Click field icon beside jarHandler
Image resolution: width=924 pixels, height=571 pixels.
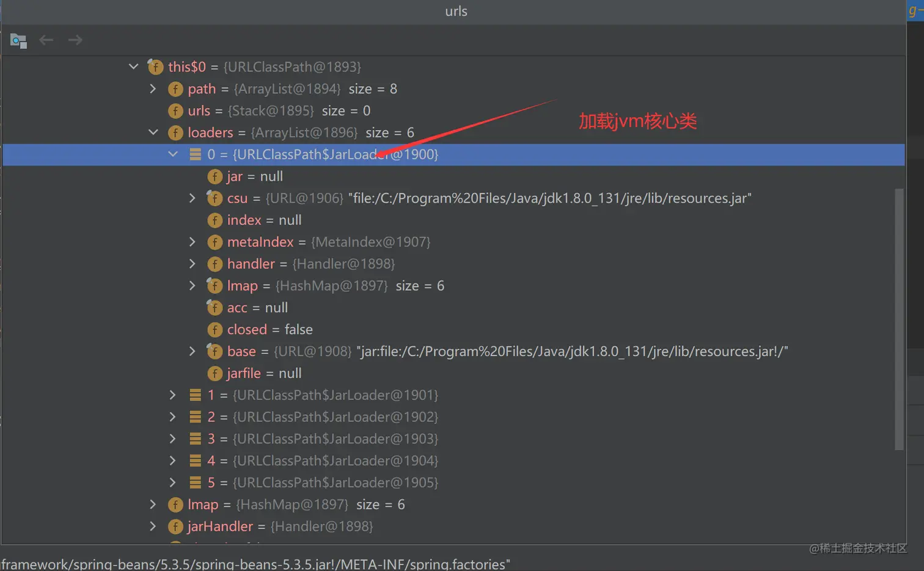point(175,526)
